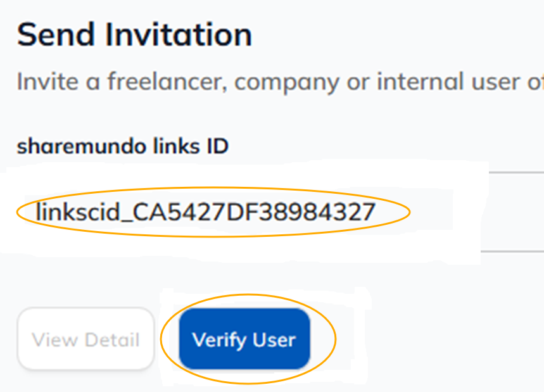Click the linkscid_CA5427DF38984327 text value
This screenshot has width=544, height=392.
[206, 212]
